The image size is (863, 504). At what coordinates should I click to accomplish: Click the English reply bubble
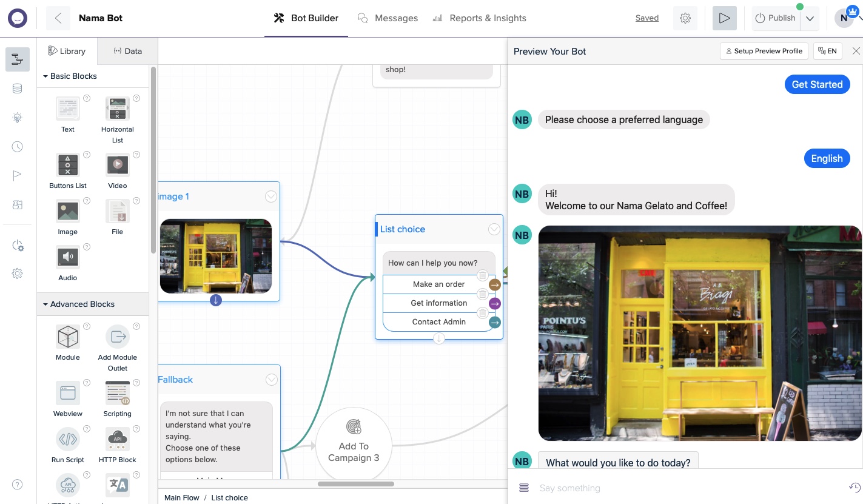827,158
